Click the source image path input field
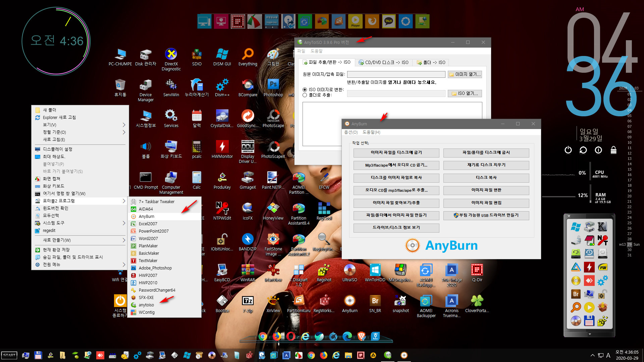This screenshot has width=644, height=362. point(396,74)
